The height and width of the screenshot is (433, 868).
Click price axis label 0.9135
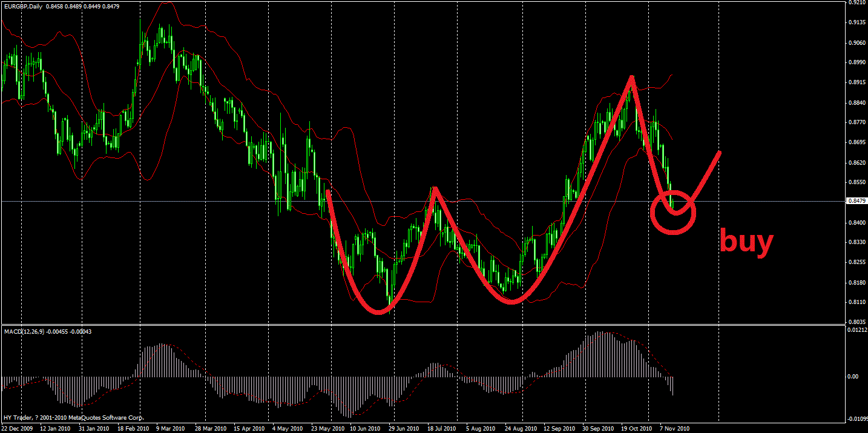click(x=856, y=23)
